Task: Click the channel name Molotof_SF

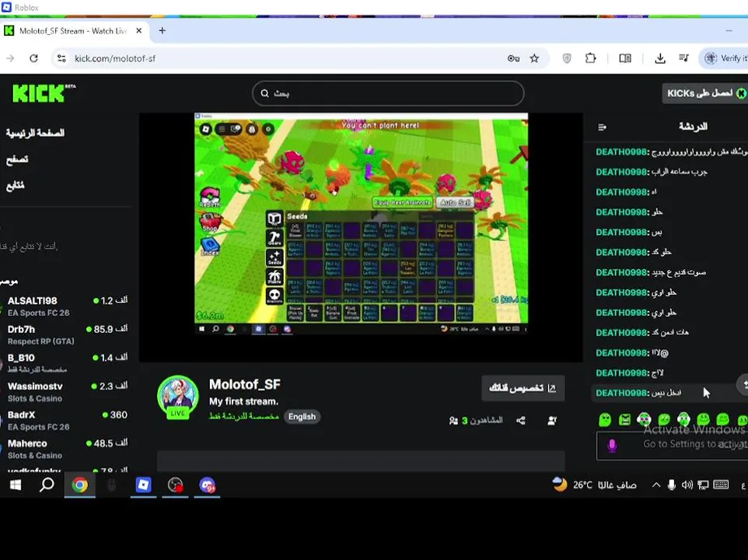Action: (x=245, y=384)
